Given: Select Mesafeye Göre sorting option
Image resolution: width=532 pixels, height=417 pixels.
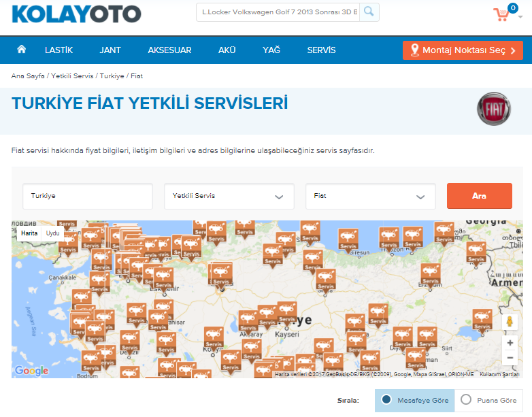Looking at the screenshot, I should tap(414, 401).
